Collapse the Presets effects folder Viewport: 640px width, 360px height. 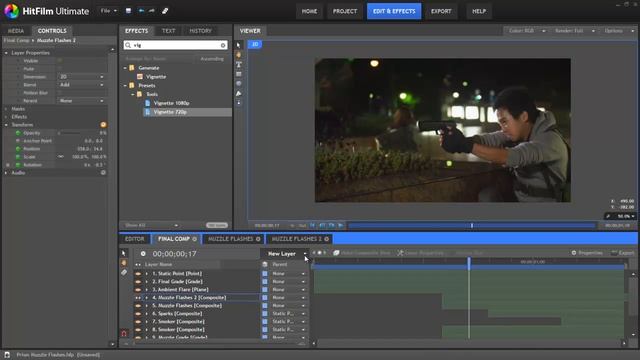pyautogui.click(x=125, y=86)
